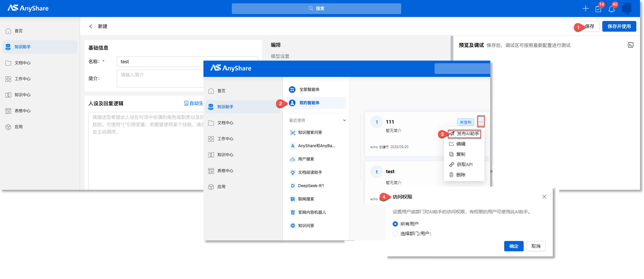Open 知识问答 in the recent list

316,226
